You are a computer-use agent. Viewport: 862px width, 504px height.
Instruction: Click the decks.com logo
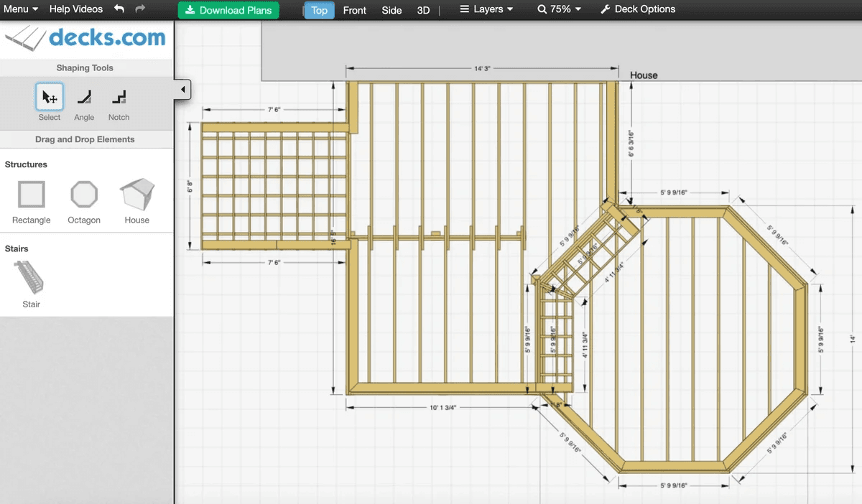click(86, 38)
